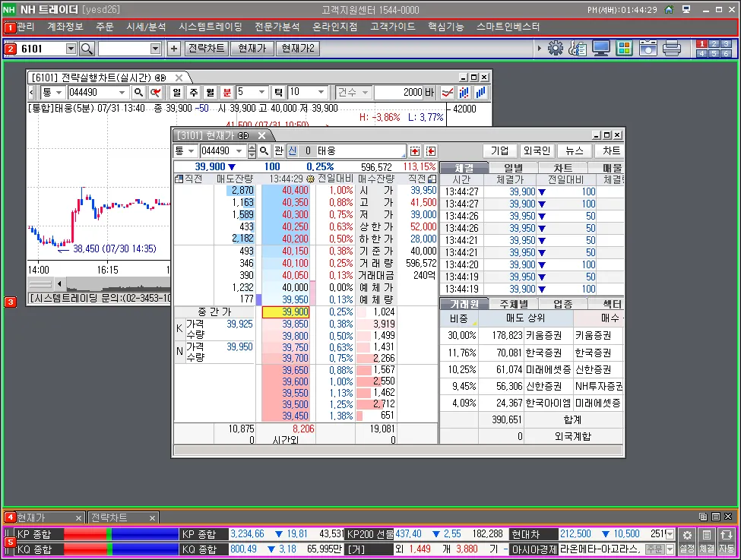741x560 pixels.
Task: Click stock search magnifier in strategy chart window
Action: click(138, 92)
